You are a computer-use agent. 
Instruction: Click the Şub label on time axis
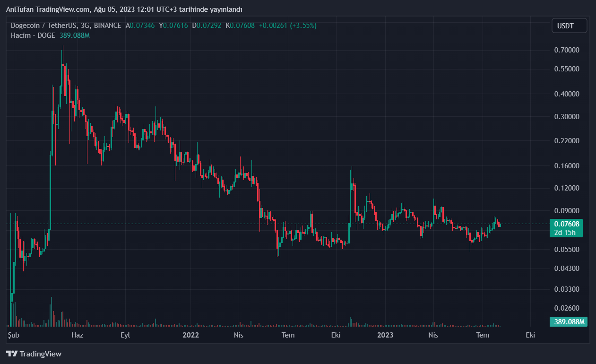13,335
